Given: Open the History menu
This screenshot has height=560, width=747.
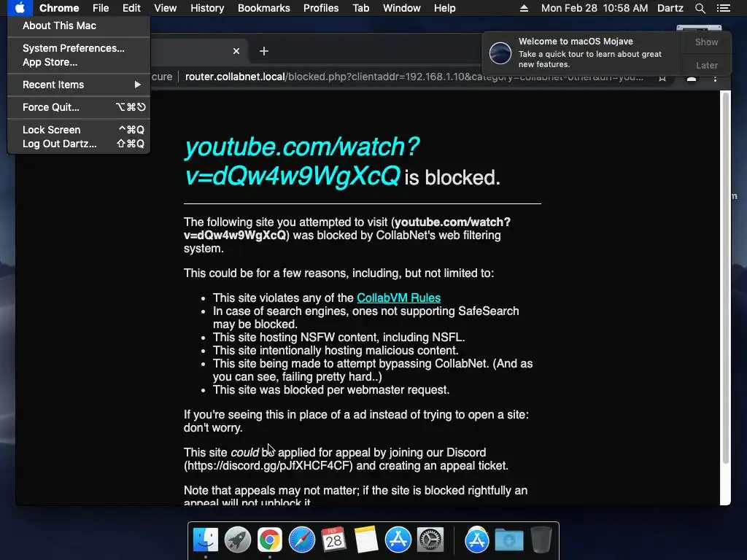Looking at the screenshot, I should click(207, 8).
